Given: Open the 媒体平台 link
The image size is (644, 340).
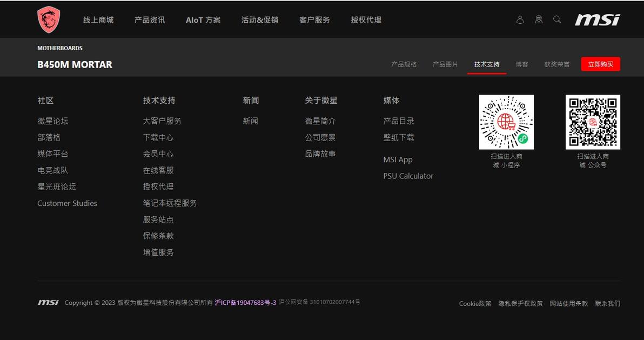Looking at the screenshot, I should pos(53,154).
